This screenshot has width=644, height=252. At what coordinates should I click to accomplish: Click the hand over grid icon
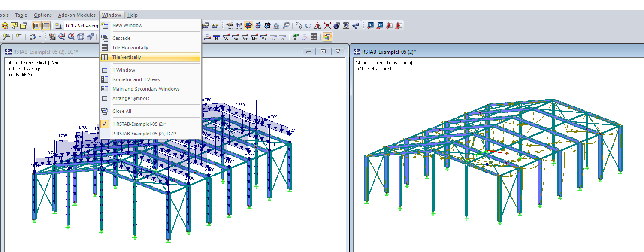230,26
